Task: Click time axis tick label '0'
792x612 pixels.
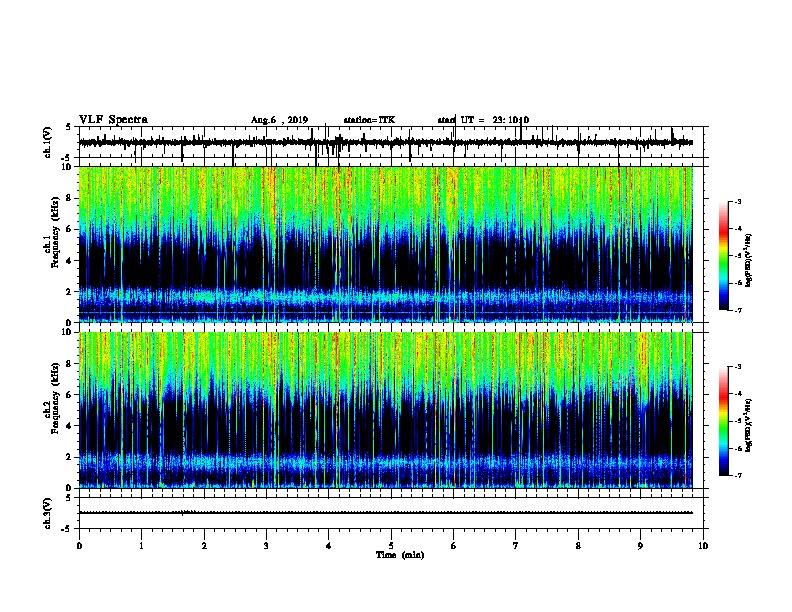Action: coord(79,546)
